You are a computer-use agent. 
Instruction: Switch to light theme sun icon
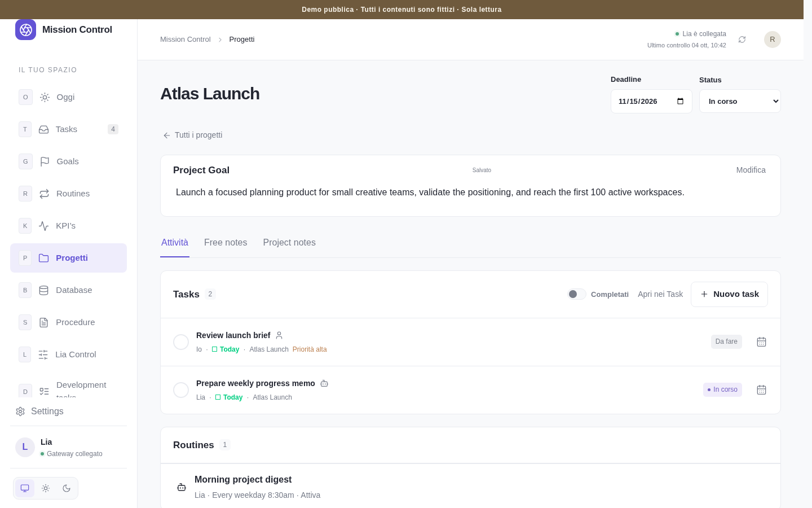click(46, 488)
